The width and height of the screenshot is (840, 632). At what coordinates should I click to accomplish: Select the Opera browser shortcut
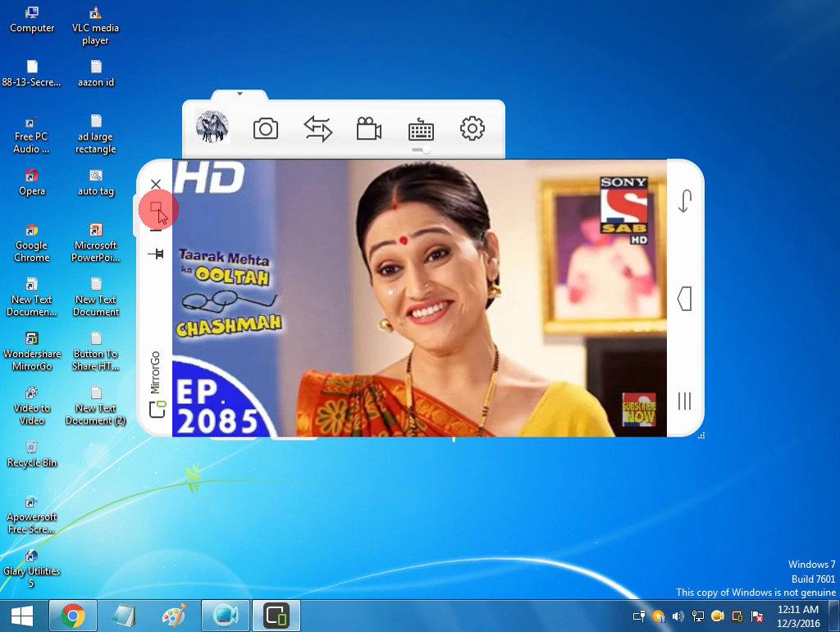32,183
